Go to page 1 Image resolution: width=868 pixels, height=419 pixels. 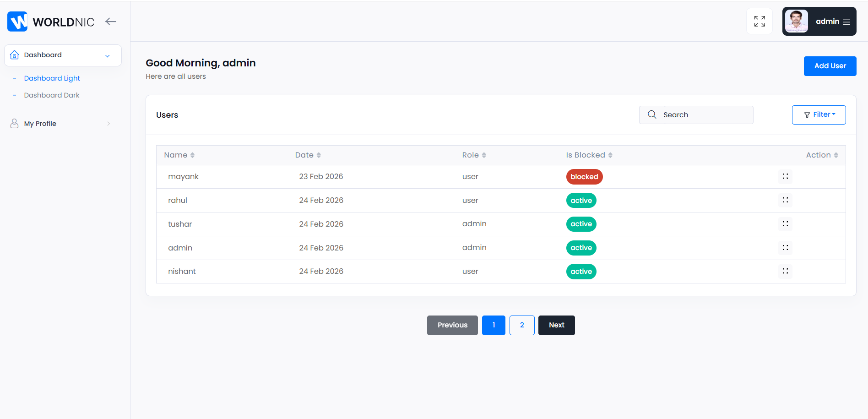click(x=494, y=325)
